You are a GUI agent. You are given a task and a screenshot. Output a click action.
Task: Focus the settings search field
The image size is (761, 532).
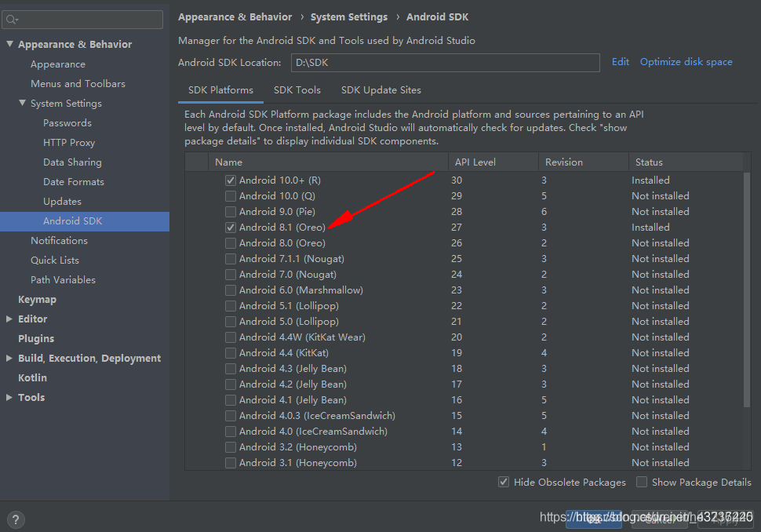tap(82, 20)
